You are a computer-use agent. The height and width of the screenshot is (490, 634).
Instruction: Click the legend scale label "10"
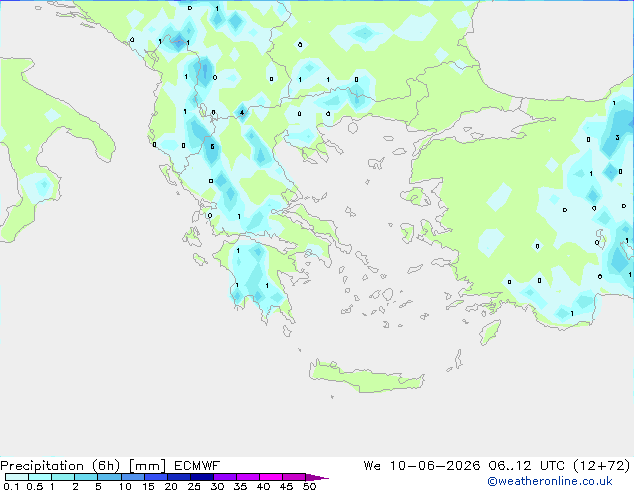tap(125, 486)
